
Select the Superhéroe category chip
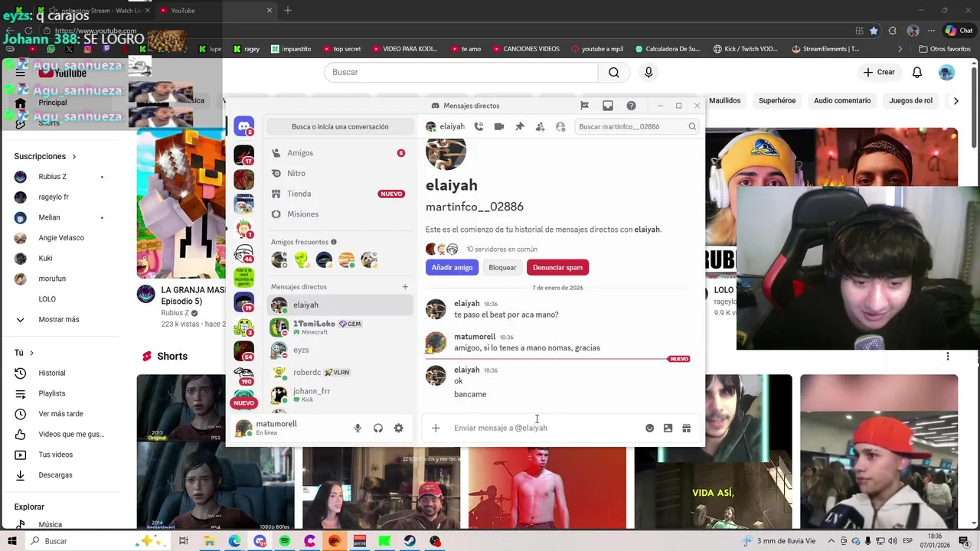[x=777, y=100]
